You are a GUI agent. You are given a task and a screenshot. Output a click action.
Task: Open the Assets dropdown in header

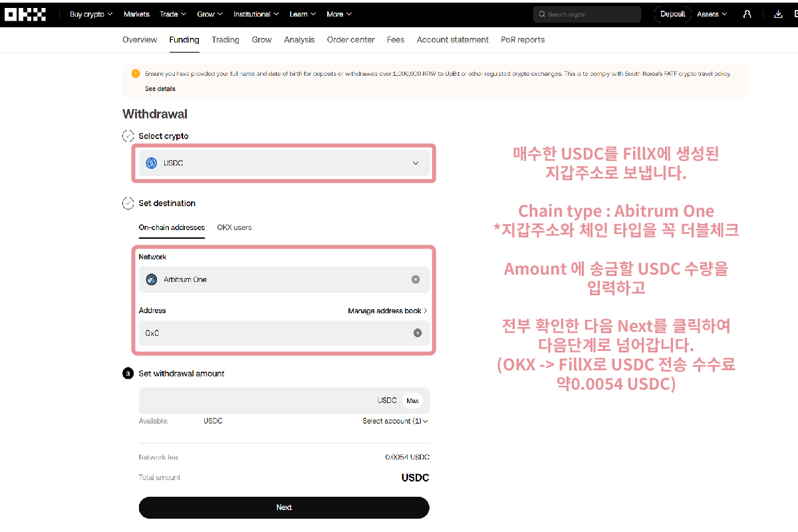pyautogui.click(x=712, y=14)
